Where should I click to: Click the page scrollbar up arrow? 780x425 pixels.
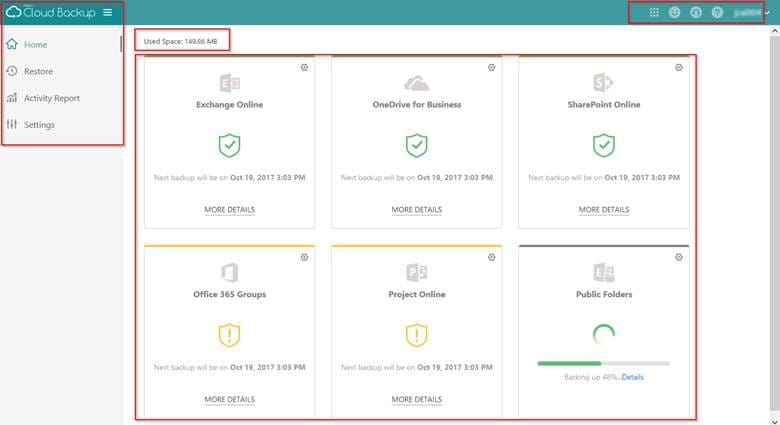tap(775, 30)
